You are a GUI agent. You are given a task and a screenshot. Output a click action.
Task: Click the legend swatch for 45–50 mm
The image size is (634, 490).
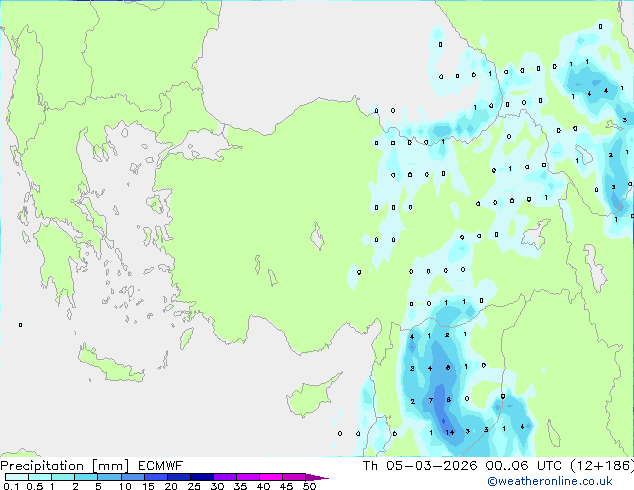(x=294, y=477)
